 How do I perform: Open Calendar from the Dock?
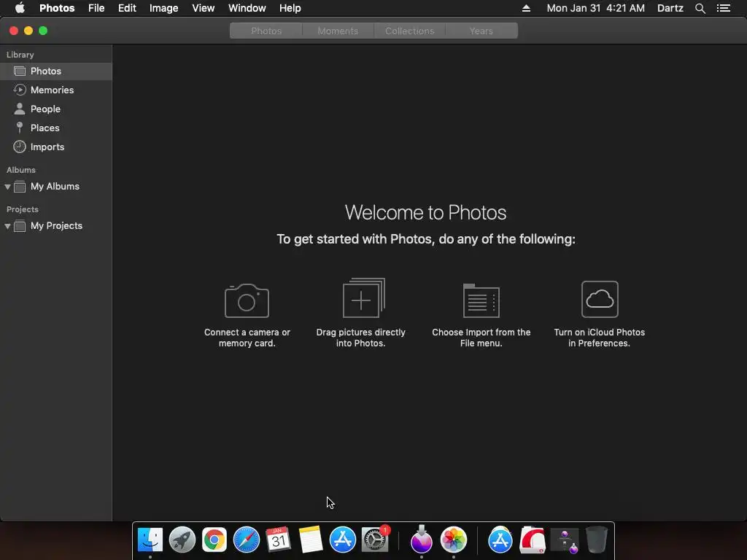[x=278, y=540]
